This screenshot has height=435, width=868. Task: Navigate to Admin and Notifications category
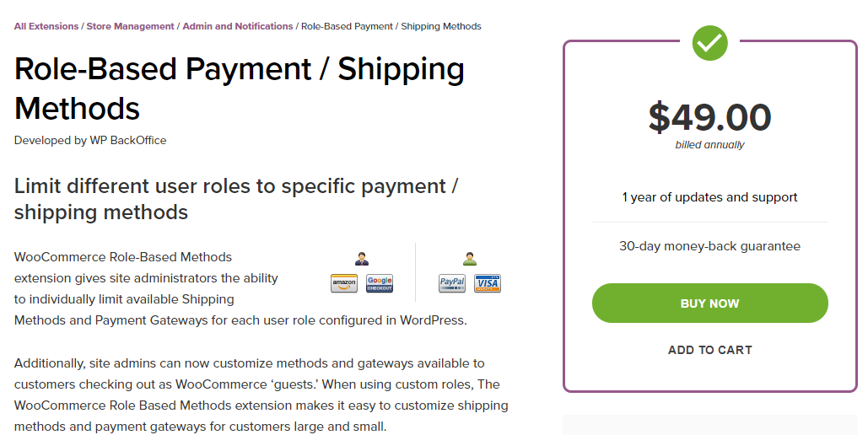(x=238, y=26)
